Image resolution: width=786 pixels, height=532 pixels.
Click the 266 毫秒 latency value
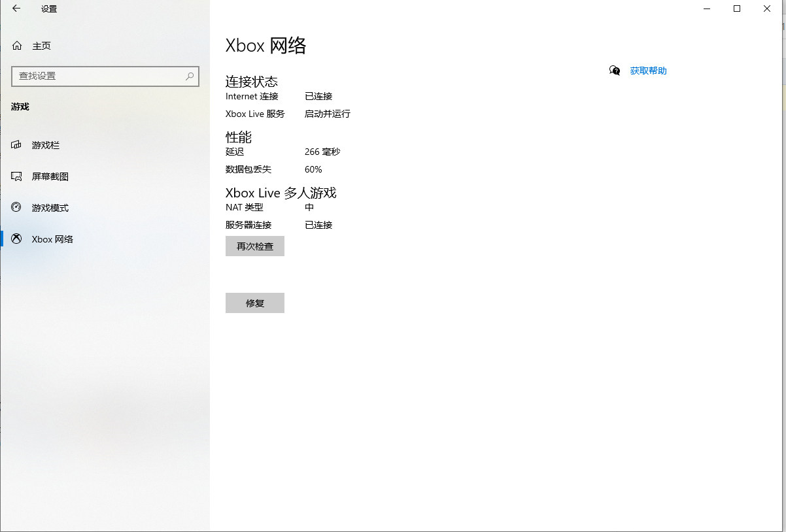point(322,152)
